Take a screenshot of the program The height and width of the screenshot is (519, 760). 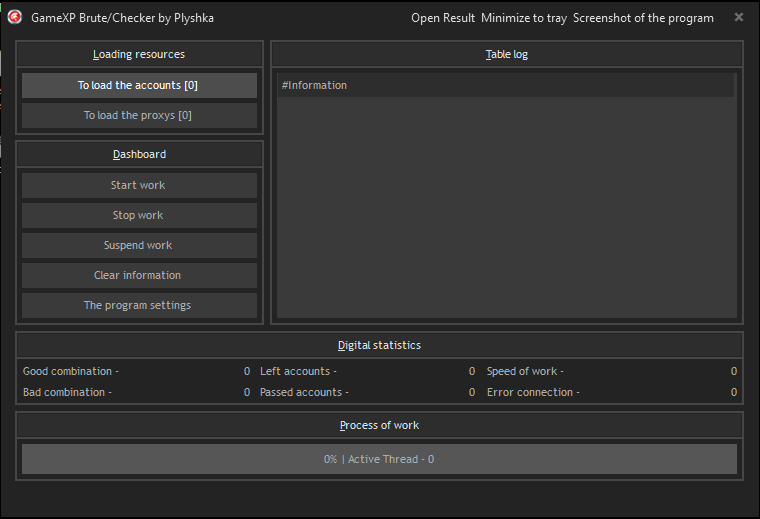point(643,18)
